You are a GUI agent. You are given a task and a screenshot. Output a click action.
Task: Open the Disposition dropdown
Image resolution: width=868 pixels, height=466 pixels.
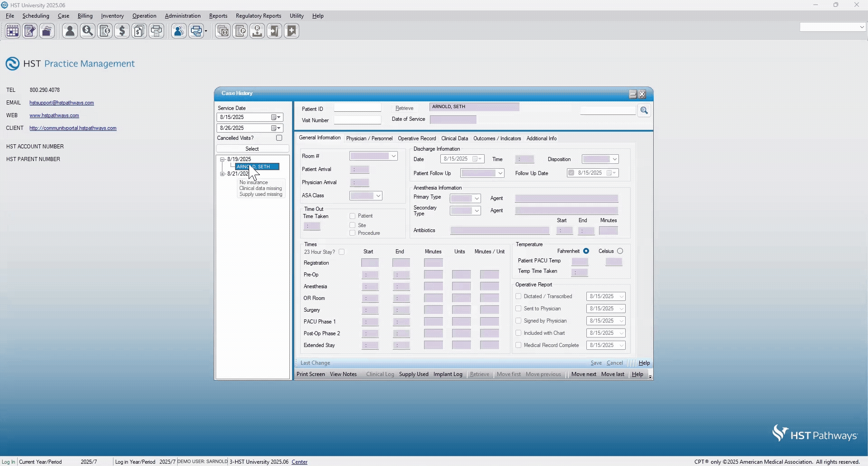614,159
